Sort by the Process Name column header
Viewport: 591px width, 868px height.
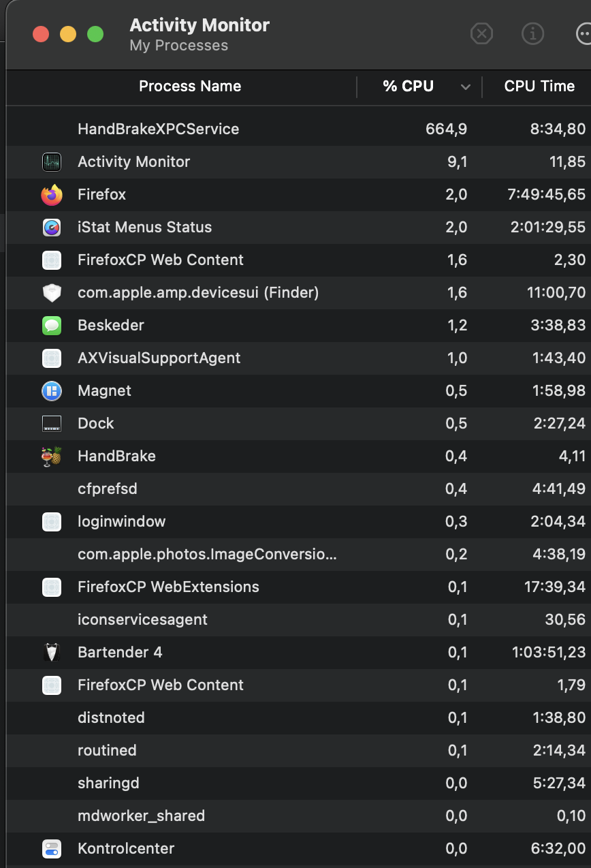[x=190, y=87]
